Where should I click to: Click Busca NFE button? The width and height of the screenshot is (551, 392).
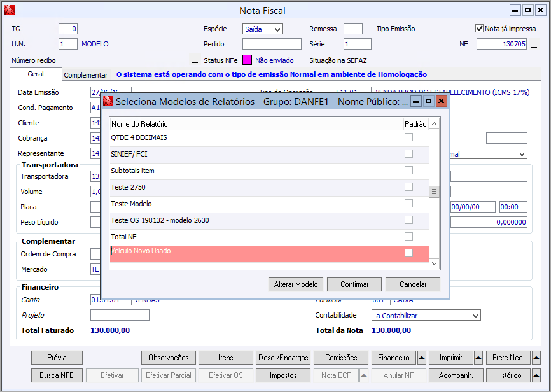(x=57, y=375)
